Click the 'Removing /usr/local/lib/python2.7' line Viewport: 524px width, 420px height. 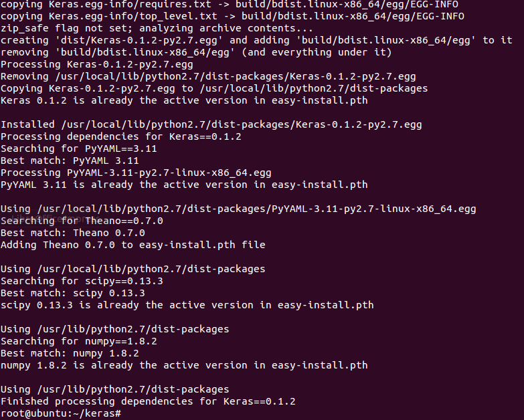click(x=208, y=77)
